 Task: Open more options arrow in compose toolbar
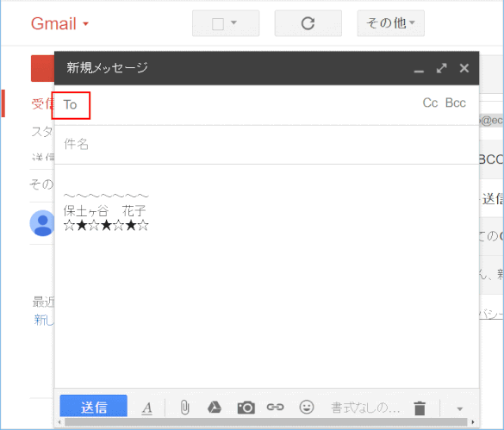[x=460, y=408]
